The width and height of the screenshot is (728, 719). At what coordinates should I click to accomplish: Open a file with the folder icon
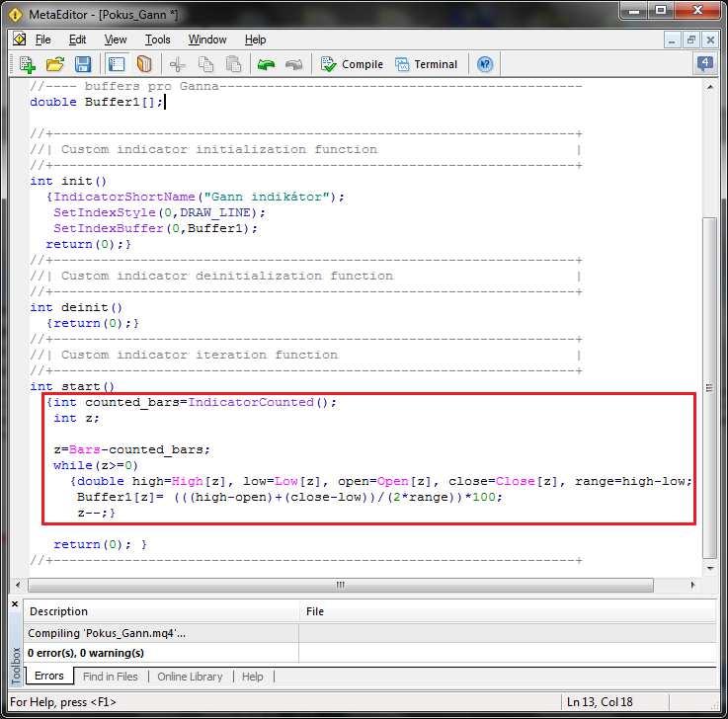pos(55,64)
